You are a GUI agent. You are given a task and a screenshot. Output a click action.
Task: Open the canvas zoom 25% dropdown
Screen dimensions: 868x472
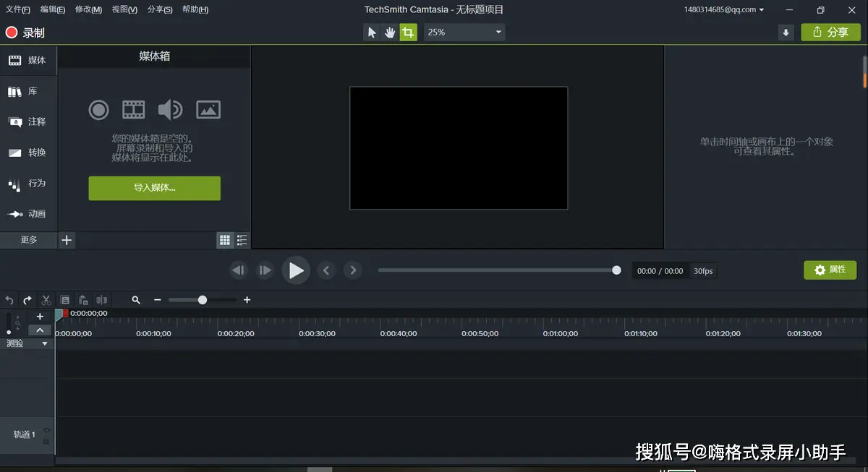click(x=464, y=33)
